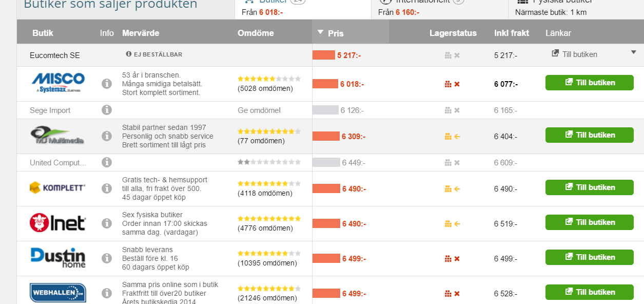Click the Webhallen store logo

(57, 293)
